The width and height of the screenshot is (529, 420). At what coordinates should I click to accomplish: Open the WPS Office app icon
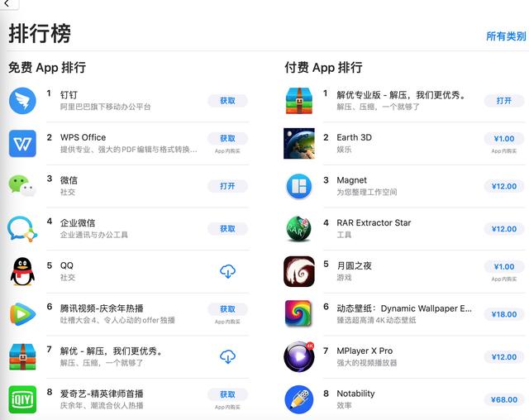[22, 143]
